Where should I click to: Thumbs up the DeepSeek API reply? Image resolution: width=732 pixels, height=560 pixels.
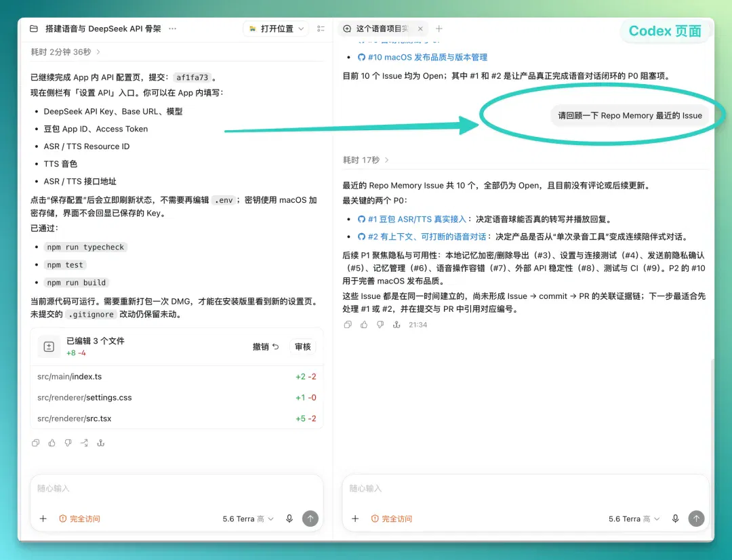pyautogui.click(x=52, y=443)
